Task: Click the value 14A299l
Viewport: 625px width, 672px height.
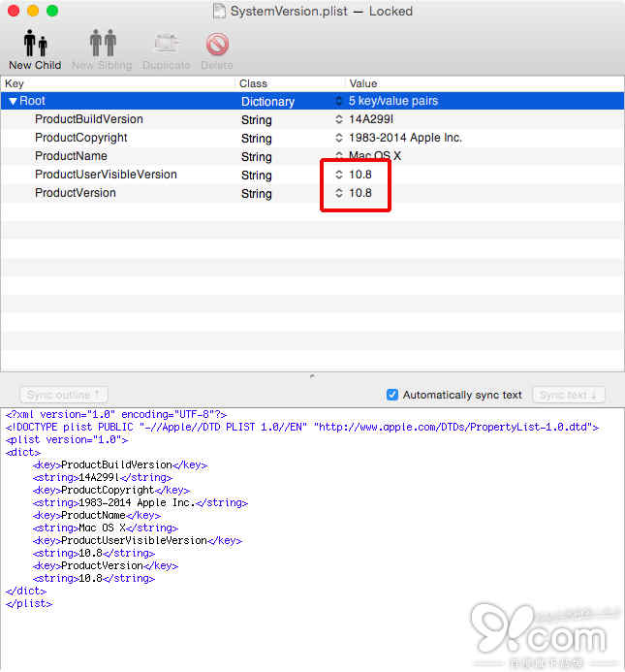Action: [x=371, y=119]
